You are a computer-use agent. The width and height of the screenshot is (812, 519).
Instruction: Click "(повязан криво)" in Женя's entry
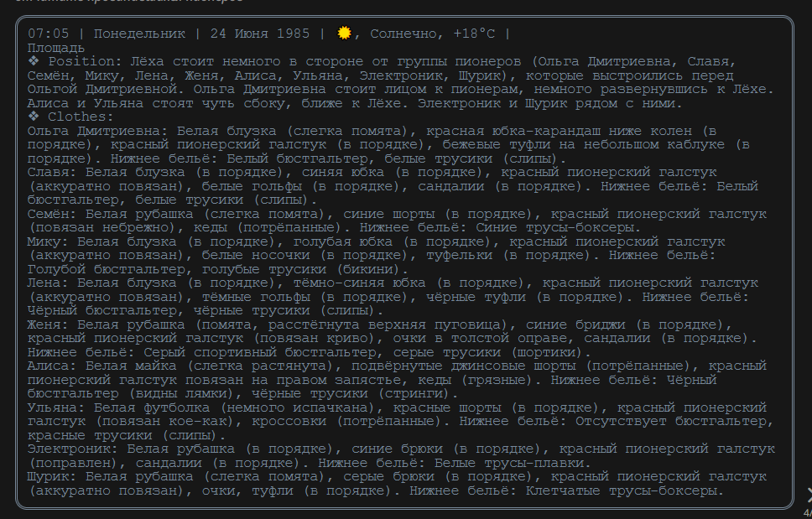click(x=317, y=339)
